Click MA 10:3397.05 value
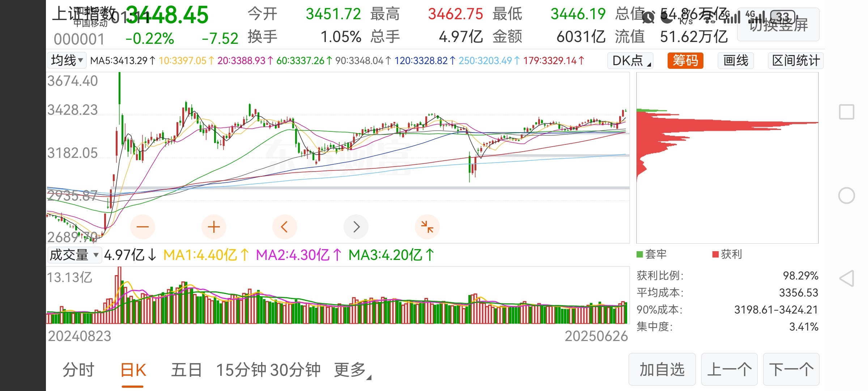 click(x=186, y=60)
